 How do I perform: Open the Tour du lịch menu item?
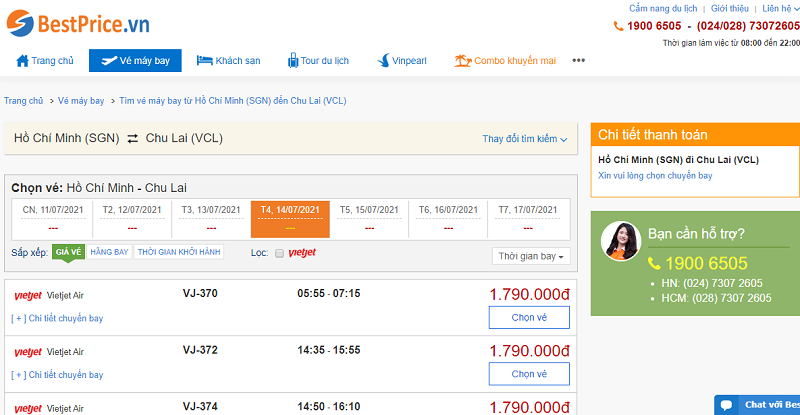click(318, 61)
